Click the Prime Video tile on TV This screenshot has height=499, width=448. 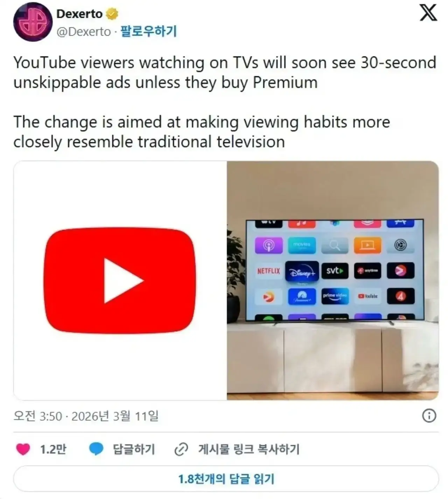[x=335, y=296]
